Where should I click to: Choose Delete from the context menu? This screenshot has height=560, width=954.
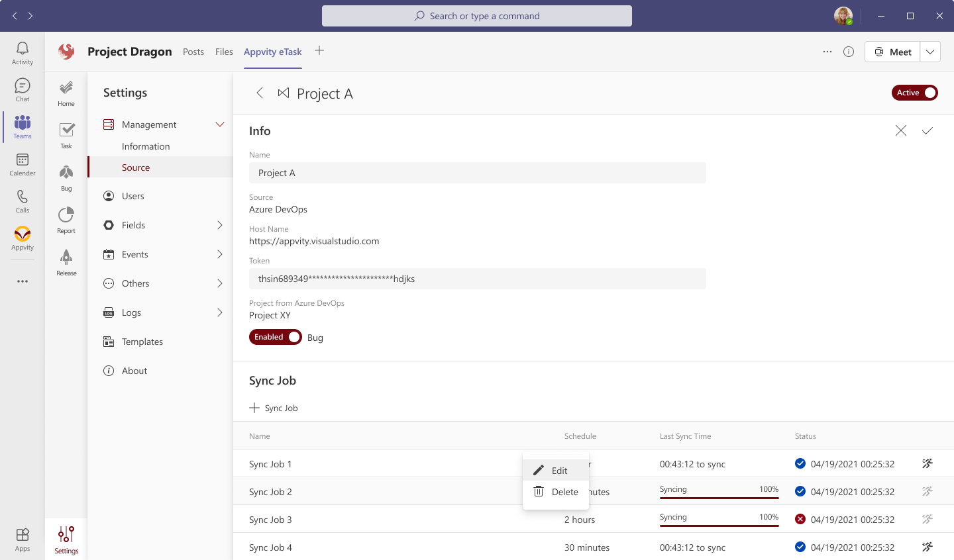564,492
